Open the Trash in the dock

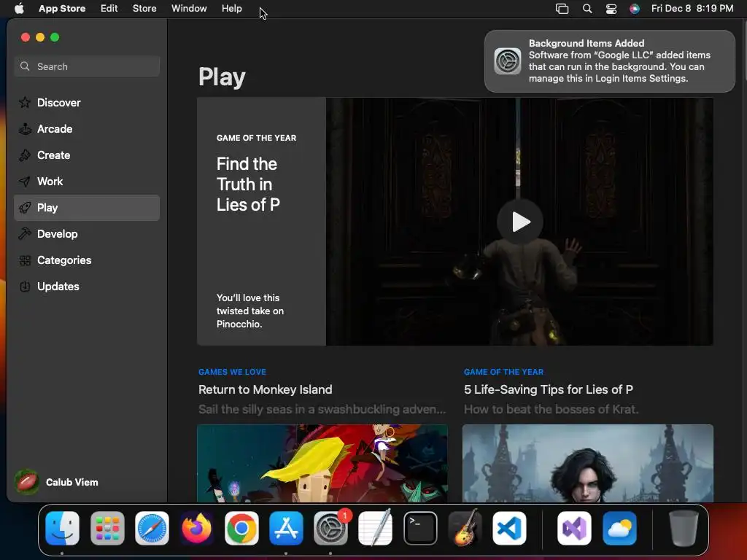click(x=684, y=528)
